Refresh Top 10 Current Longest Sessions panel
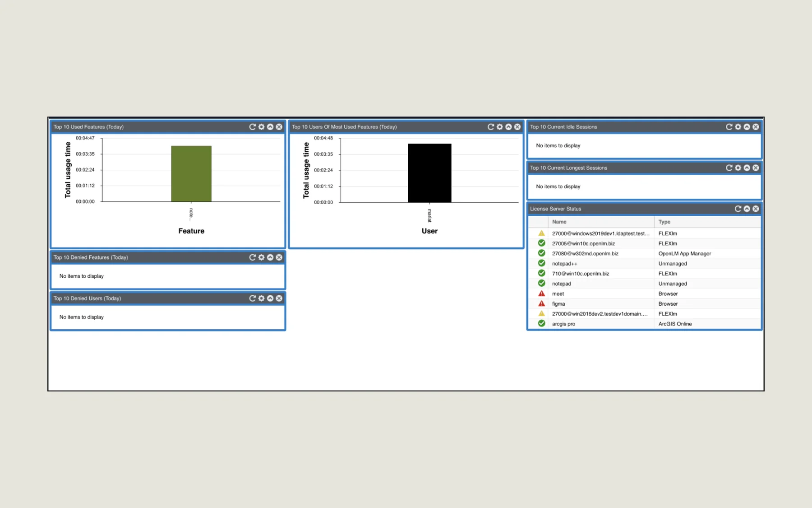The image size is (812, 508). (729, 168)
